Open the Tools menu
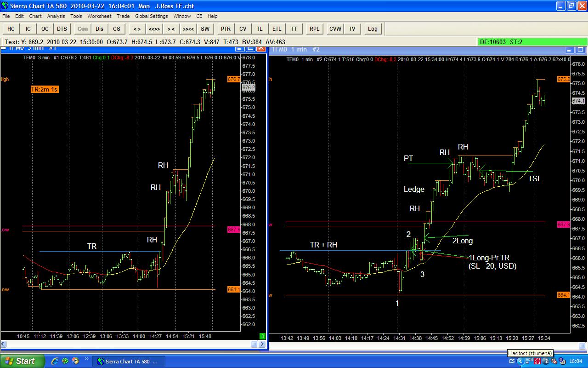 pyautogui.click(x=76, y=16)
